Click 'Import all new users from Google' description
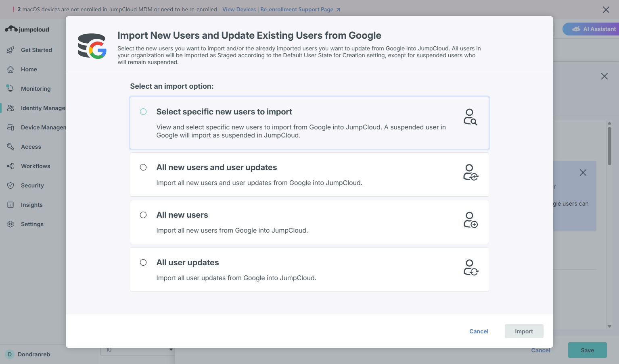Image resolution: width=619 pixels, height=364 pixels. point(232,230)
